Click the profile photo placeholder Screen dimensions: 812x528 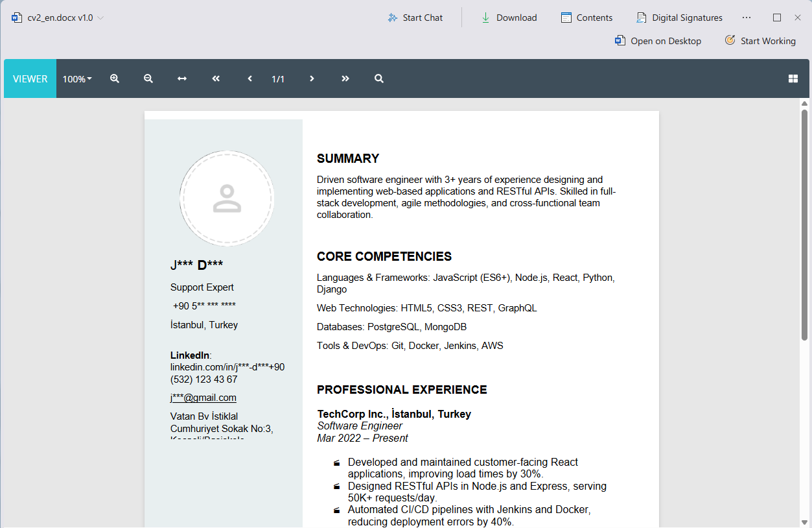pyautogui.click(x=227, y=198)
